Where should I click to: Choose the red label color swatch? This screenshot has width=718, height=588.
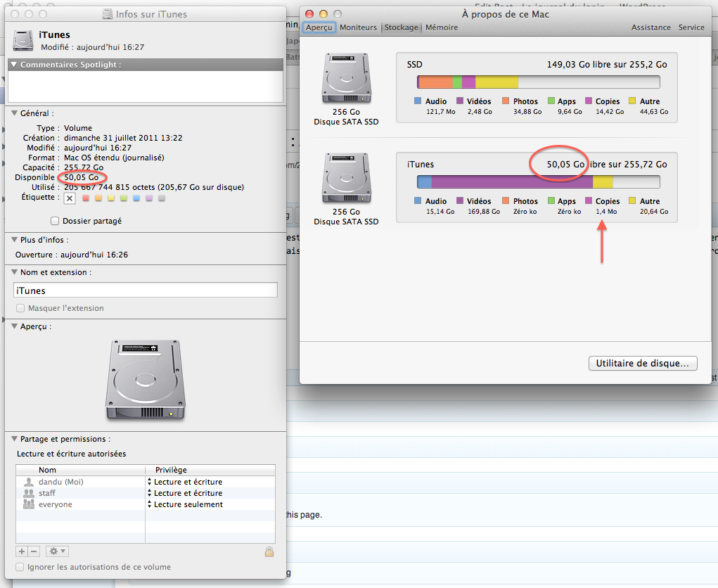[86, 198]
